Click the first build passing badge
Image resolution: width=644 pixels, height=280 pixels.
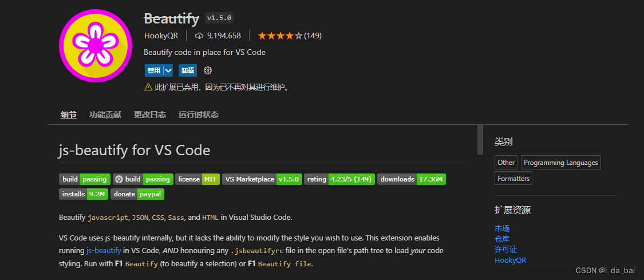(85, 179)
